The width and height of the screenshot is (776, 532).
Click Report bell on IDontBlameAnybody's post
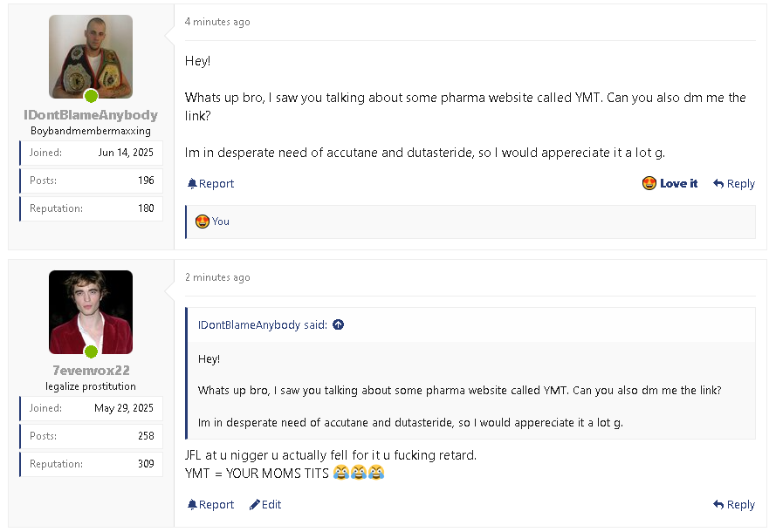pos(210,183)
